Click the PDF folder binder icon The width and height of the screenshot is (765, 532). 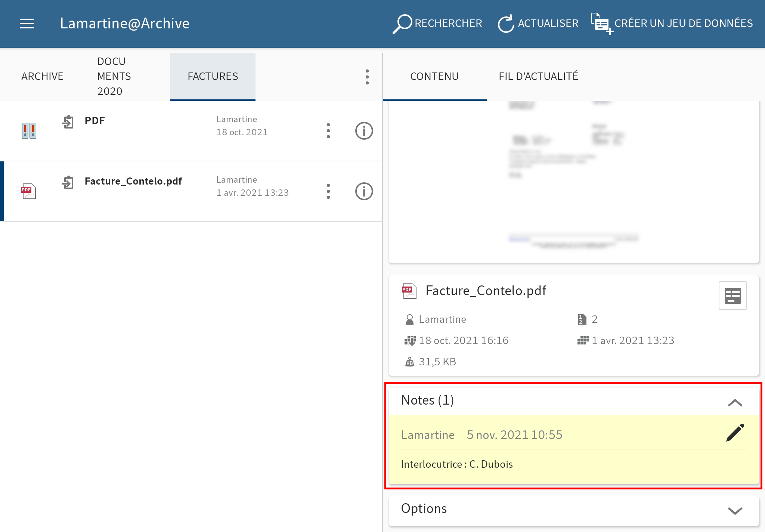pyautogui.click(x=29, y=131)
